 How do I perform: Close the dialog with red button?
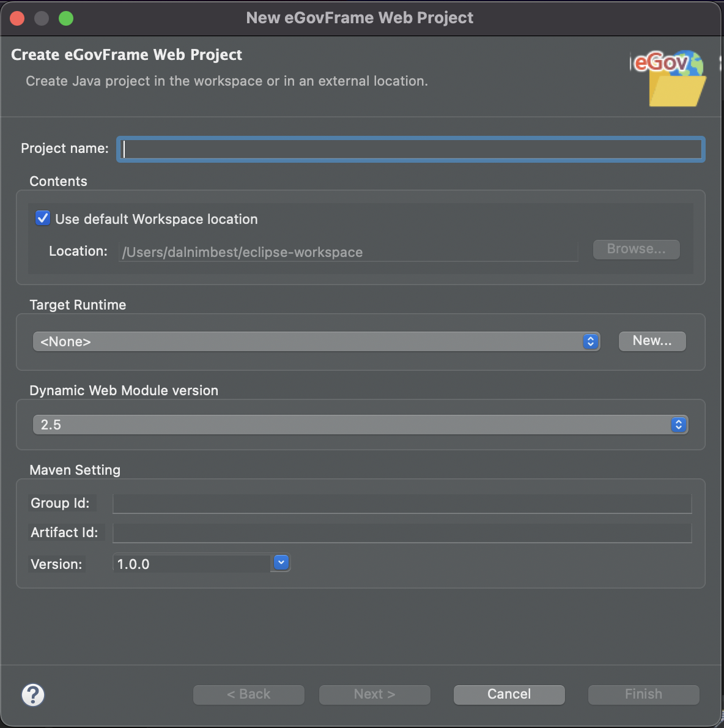pos(17,18)
